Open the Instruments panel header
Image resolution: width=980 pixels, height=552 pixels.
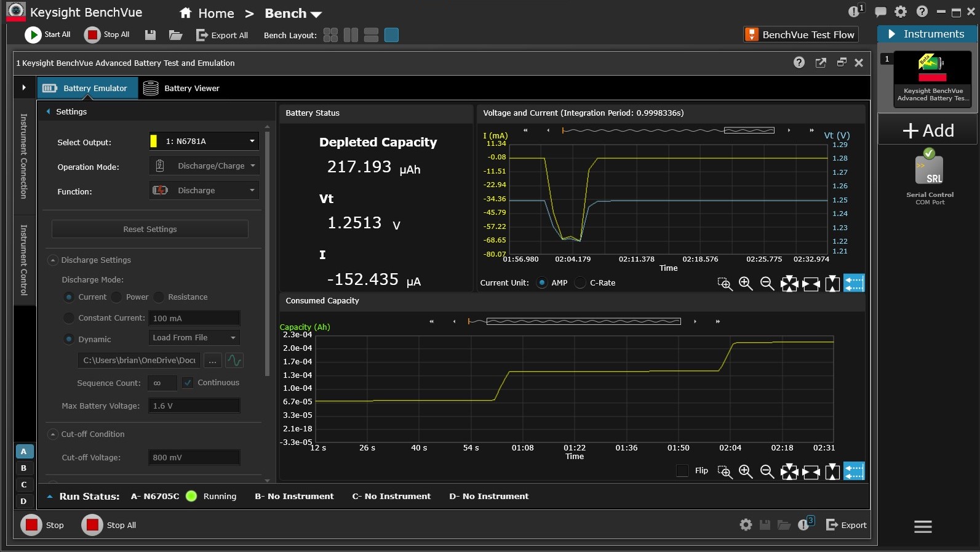pos(927,34)
